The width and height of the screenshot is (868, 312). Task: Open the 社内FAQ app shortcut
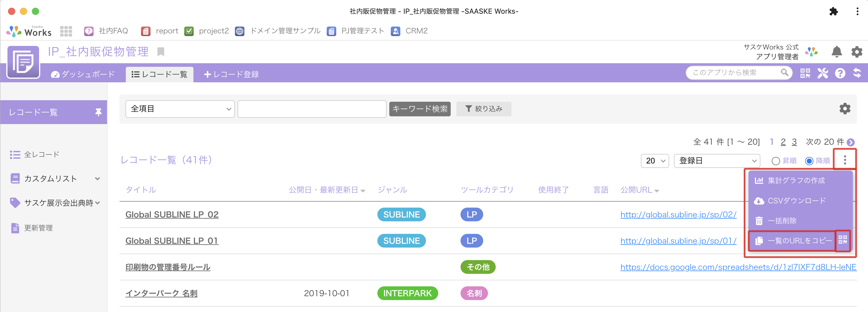[106, 31]
